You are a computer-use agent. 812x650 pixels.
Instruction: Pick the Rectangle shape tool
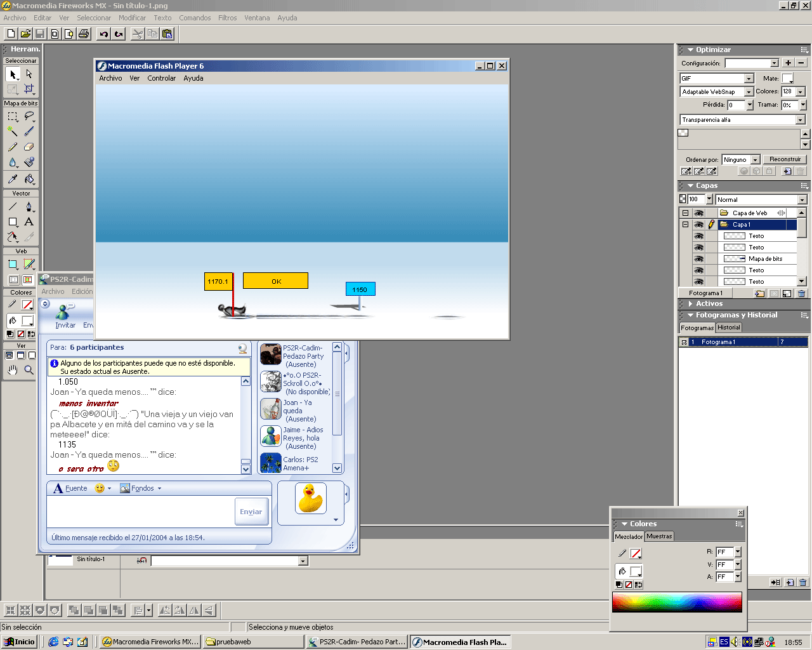click(x=13, y=222)
